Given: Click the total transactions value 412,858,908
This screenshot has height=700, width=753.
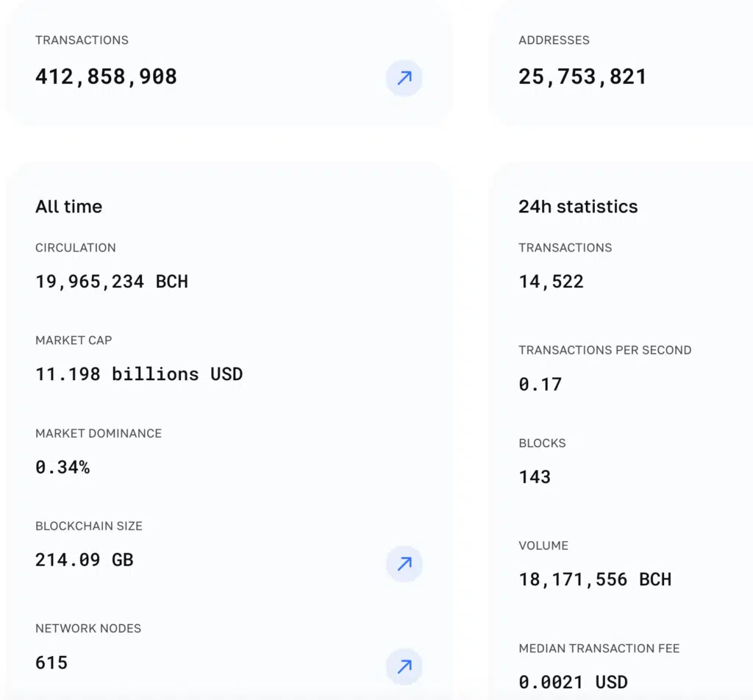Looking at the screenshot, I should tap(106, 77).
